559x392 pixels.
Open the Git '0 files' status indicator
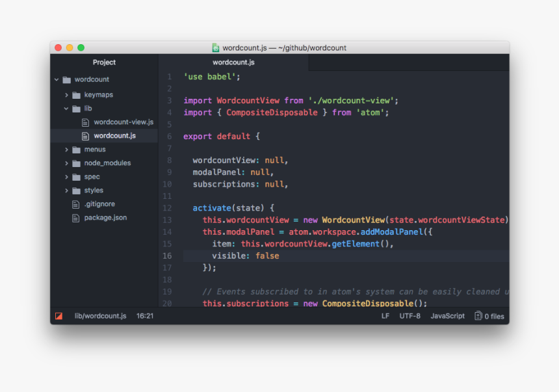489,316
